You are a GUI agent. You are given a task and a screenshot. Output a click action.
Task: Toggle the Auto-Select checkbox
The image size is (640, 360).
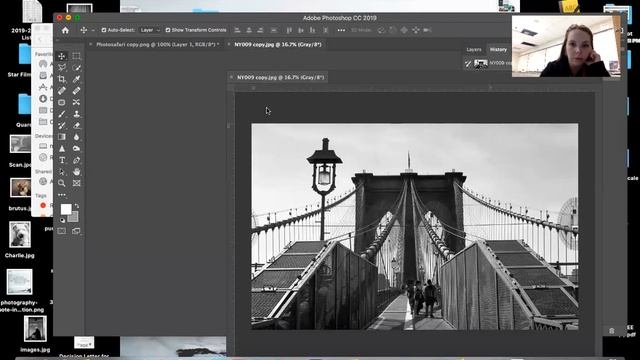point(104,30)
